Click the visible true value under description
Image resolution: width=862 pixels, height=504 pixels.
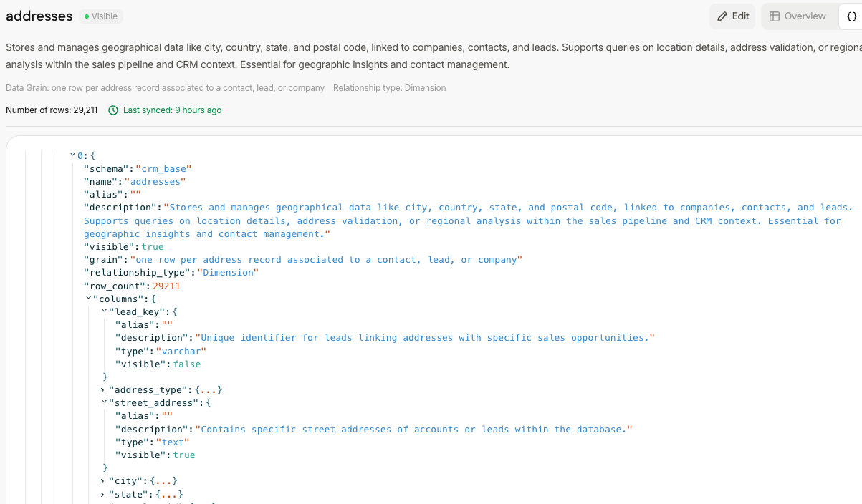(153, 247)
